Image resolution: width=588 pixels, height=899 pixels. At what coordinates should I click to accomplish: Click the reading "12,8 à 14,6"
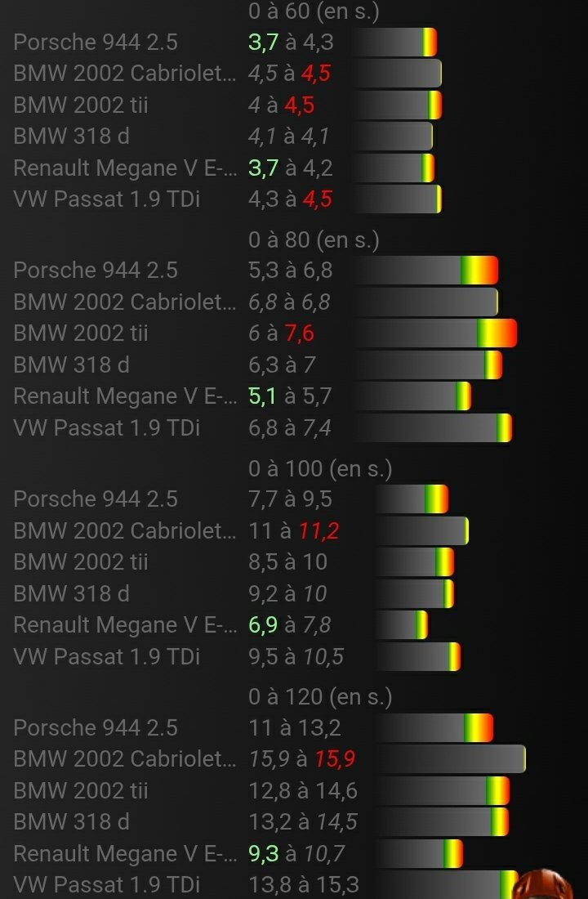tap(303, 790)
